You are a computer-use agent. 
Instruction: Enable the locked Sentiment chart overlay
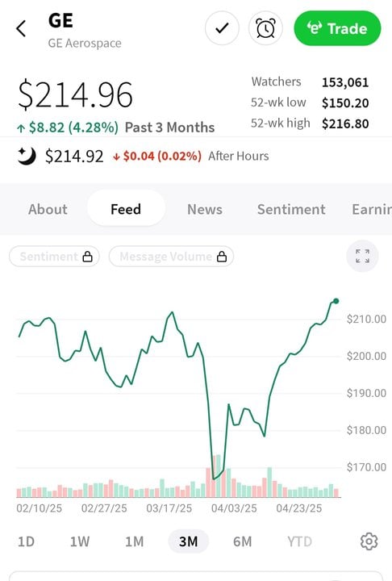(x=55, y=257)
